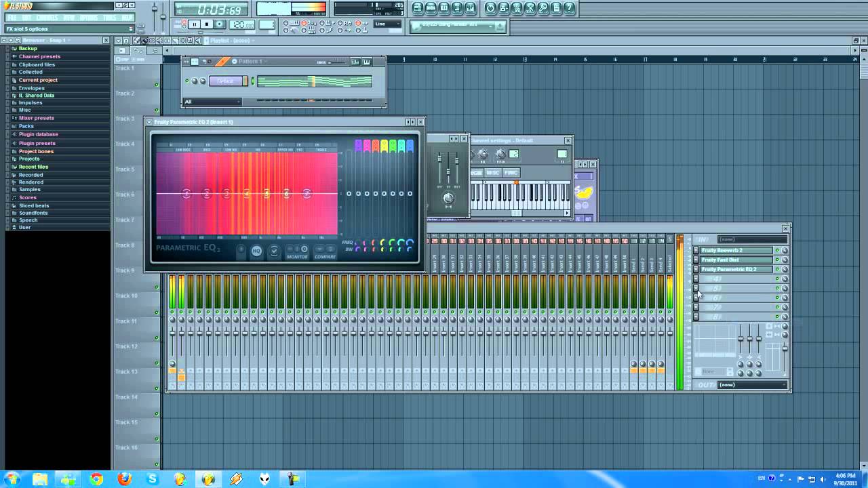Click the Pause button in the transport panel
Screen dimensions: 868x488
pyautogui.click(x=195, y=24)
